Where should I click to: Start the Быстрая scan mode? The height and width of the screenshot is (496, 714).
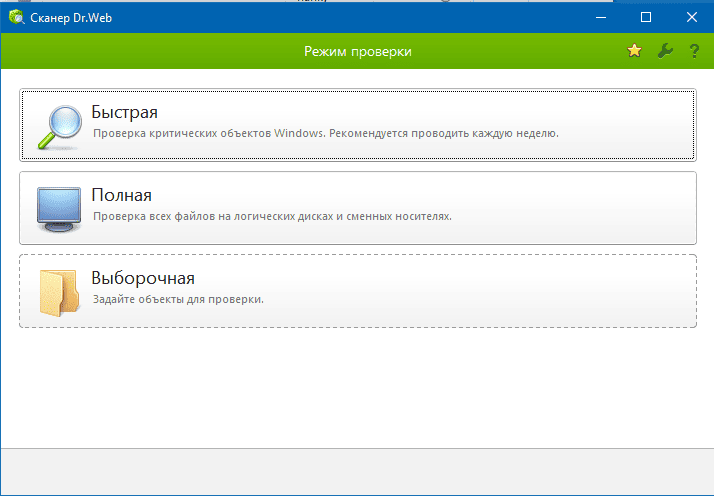click(358, 125)
